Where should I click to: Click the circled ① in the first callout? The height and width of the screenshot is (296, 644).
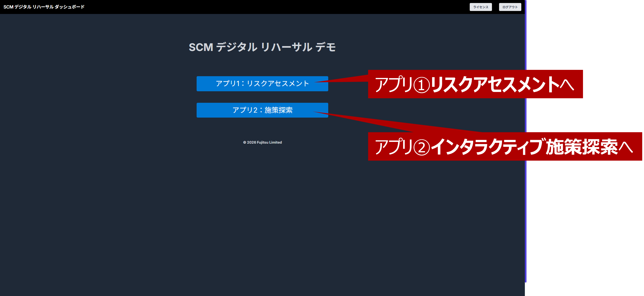421,85
